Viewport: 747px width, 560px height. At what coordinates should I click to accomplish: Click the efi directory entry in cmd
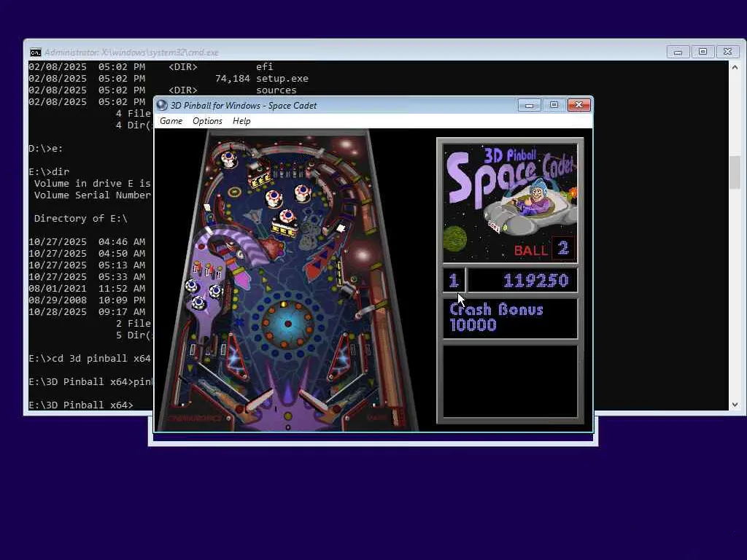pos(264,66)
